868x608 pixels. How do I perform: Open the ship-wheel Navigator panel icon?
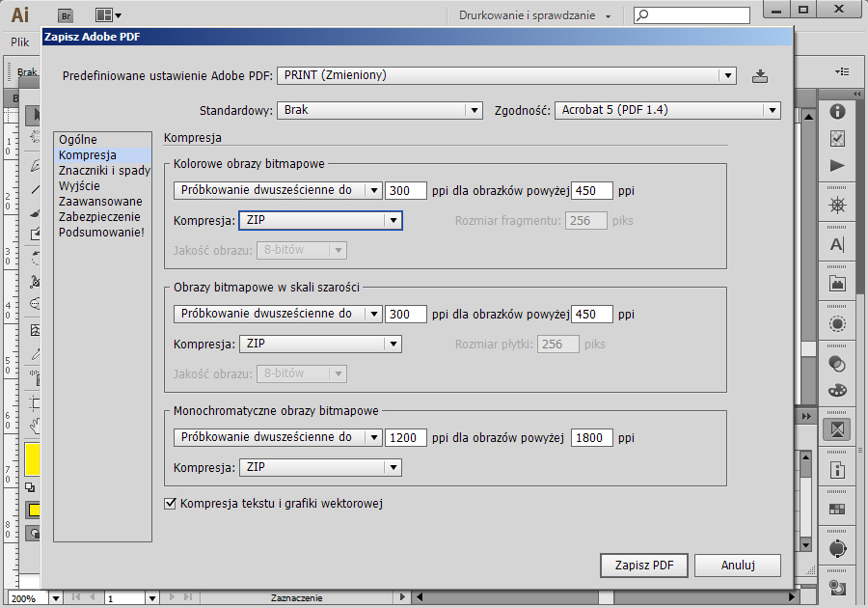click(x=837, y=206)
